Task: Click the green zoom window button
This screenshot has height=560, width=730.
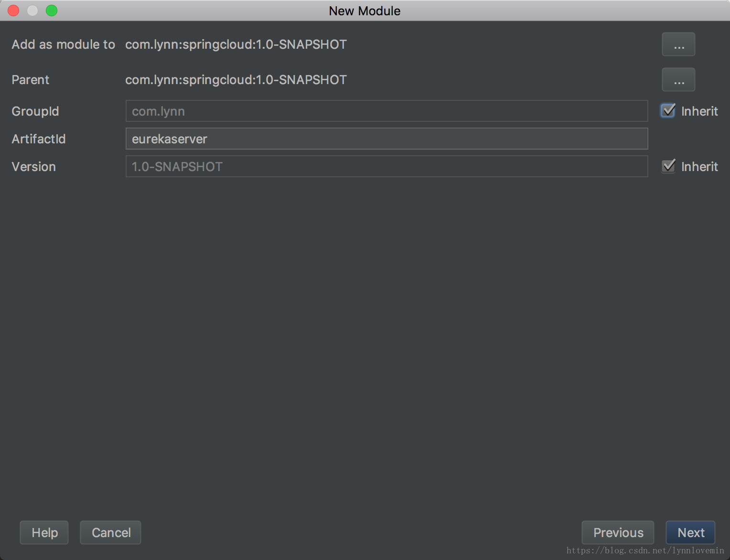Action: point(52,11)
